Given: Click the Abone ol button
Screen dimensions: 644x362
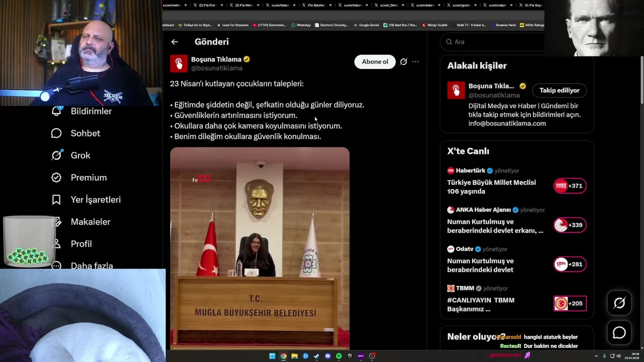Looking at the screenshot, I should click(x=375, y=62).
